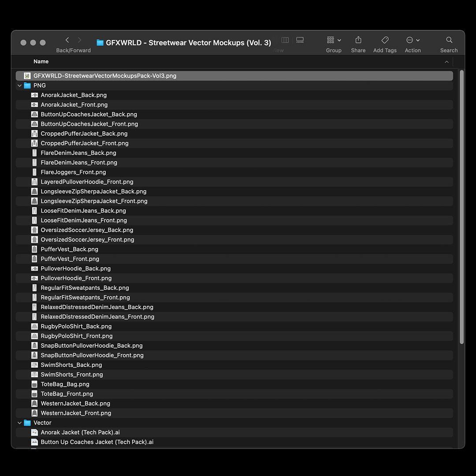The width and height of the screenshot is (476, 476).
Task: Switch to gallery view
Action: pos(300,40)
